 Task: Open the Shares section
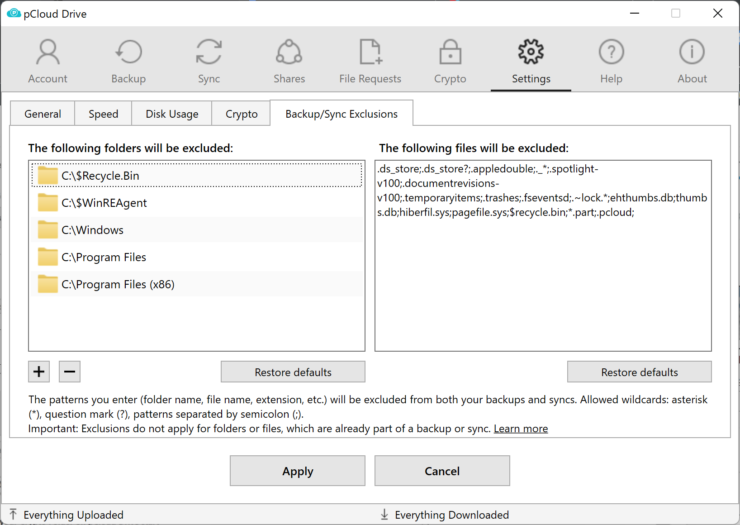pyautogui.click(x=289, y=61)
